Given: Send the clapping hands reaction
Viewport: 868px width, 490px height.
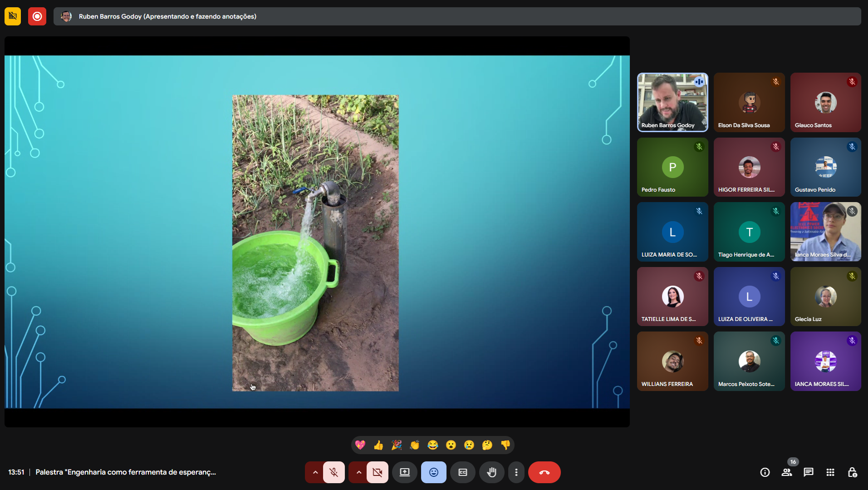Looking at the screenshot, I should click(415, 445).
